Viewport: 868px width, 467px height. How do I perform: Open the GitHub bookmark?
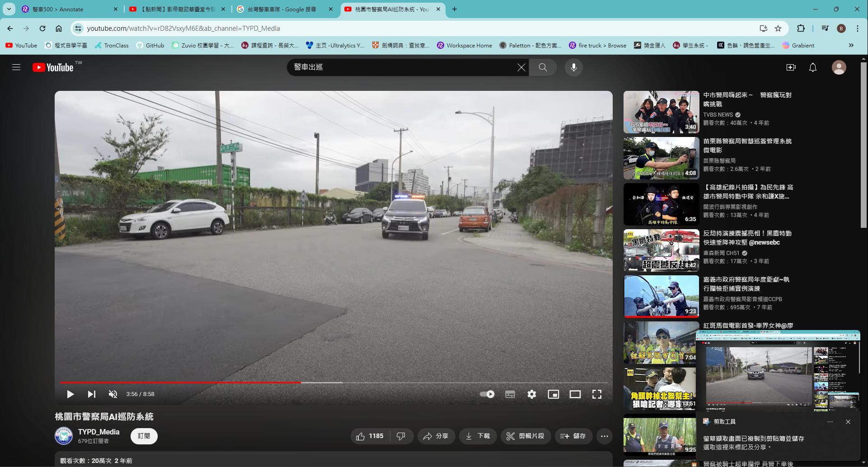[150, 45]
